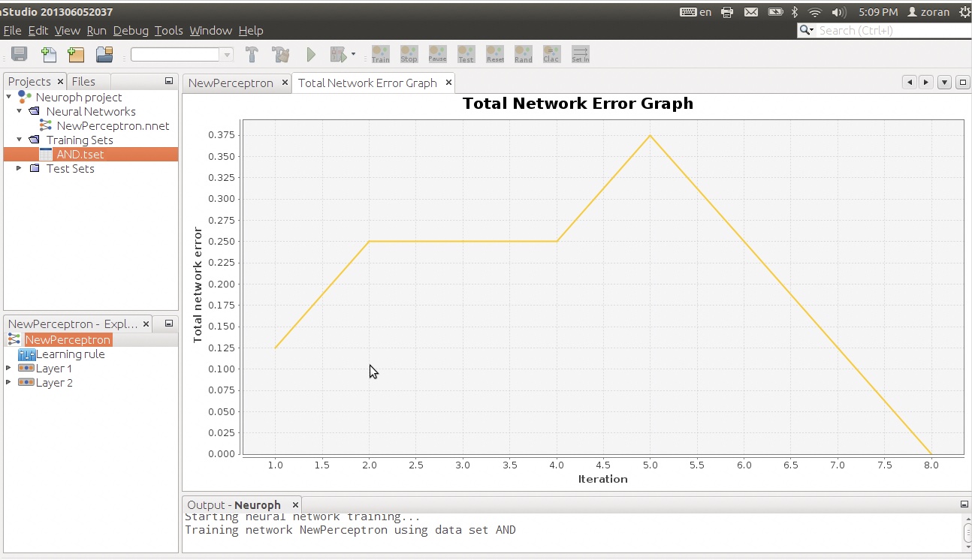Screen dimensions: 972x560
Task: Click the Set In toolbar icon
Action: (x=581, y=54)
